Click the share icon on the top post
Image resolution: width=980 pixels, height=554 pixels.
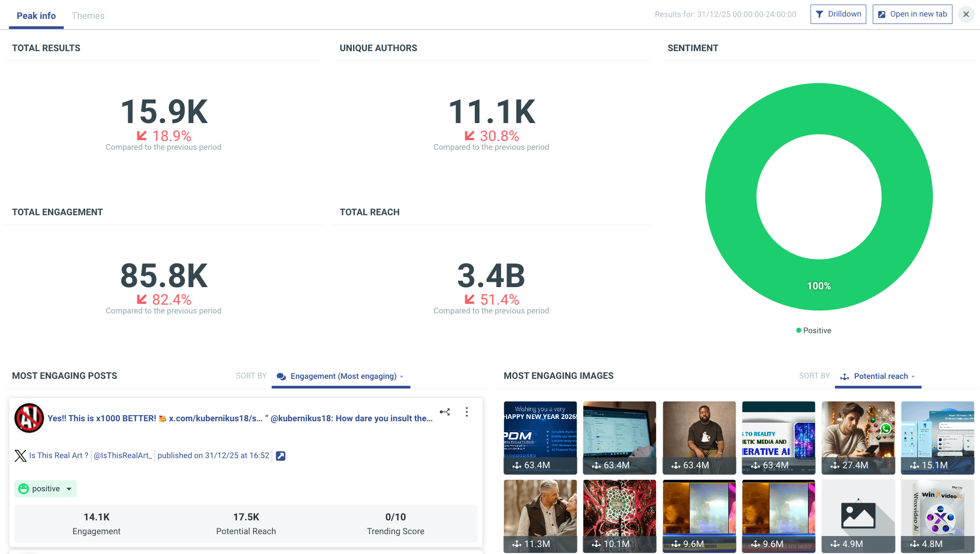tap(444, 412)
